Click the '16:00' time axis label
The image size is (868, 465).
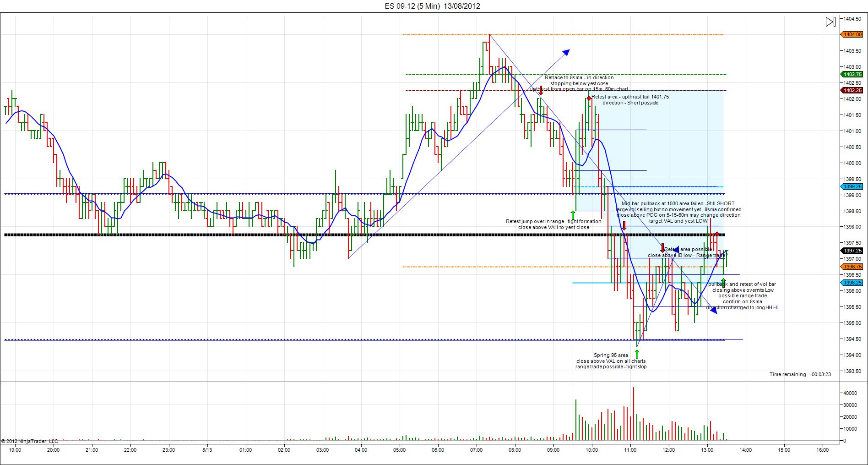pos(822,450)
